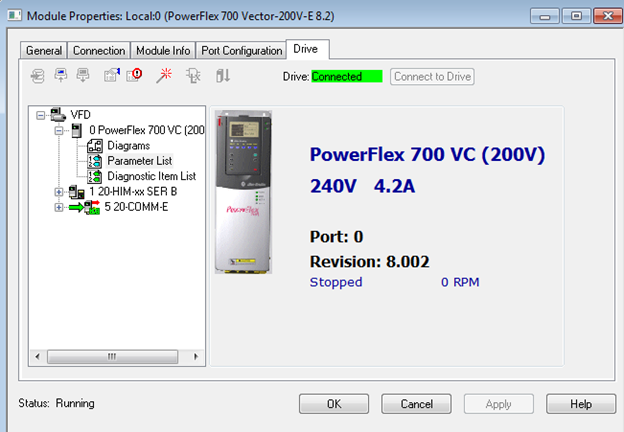Click the Parameter List tree icon

[x=95, y=161]
